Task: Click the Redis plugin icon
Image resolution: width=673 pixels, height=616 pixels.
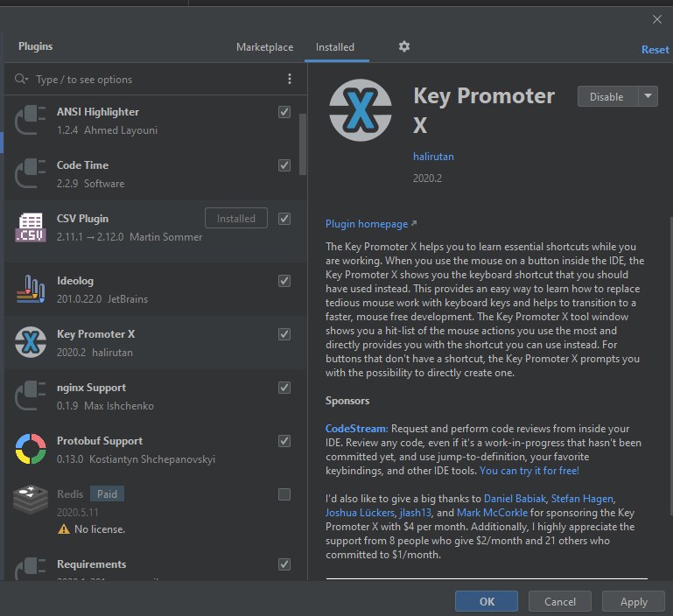Action: (x=31, y=500)
